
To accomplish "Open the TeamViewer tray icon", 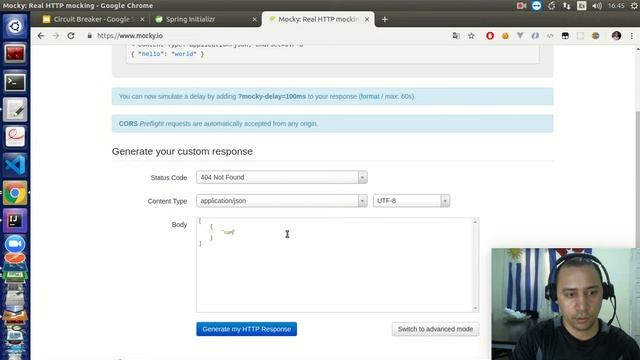I will click(536, 6).
